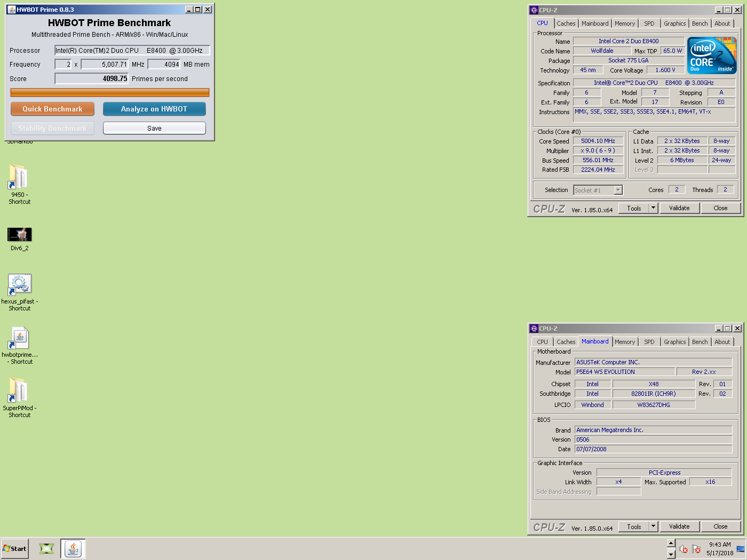
Task: Click Analyze on HWBOT button
Action: pyautogui.click(x=154, y=109)
